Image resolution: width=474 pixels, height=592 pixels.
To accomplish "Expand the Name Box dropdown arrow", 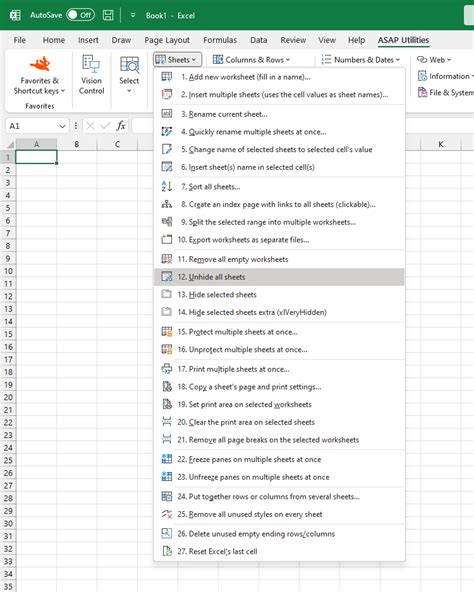I will pos(62,126).
